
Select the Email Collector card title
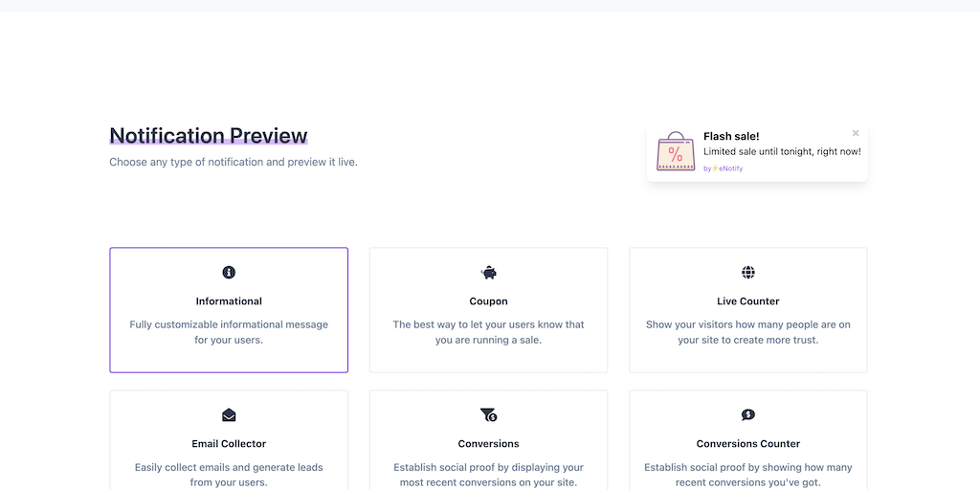pyautogui.click(x=229, y=444)
